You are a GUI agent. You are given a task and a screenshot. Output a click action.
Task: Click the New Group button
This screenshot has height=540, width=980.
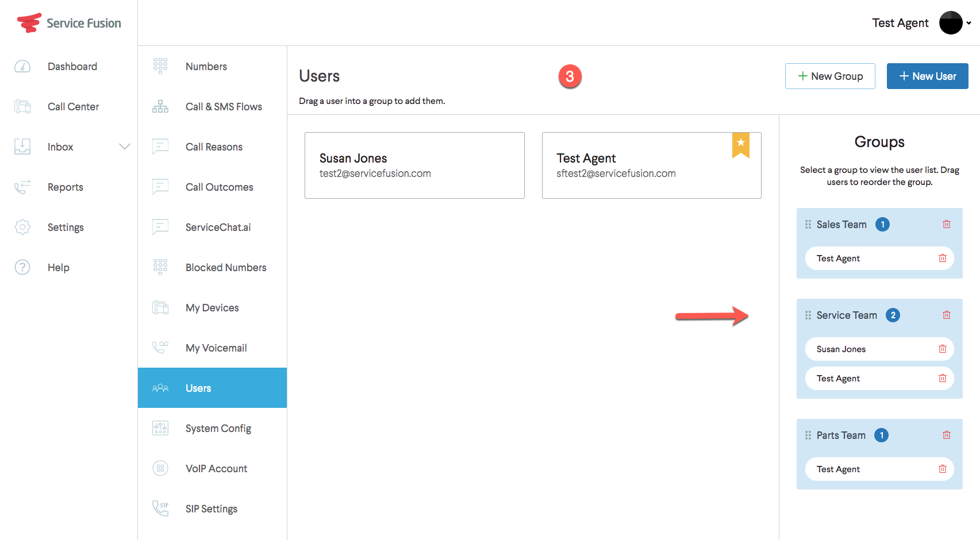pos(830,76)
